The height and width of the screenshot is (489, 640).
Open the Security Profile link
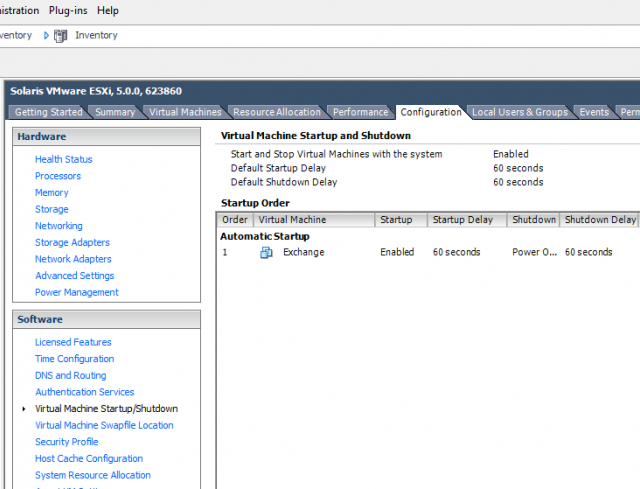[67, 442]
